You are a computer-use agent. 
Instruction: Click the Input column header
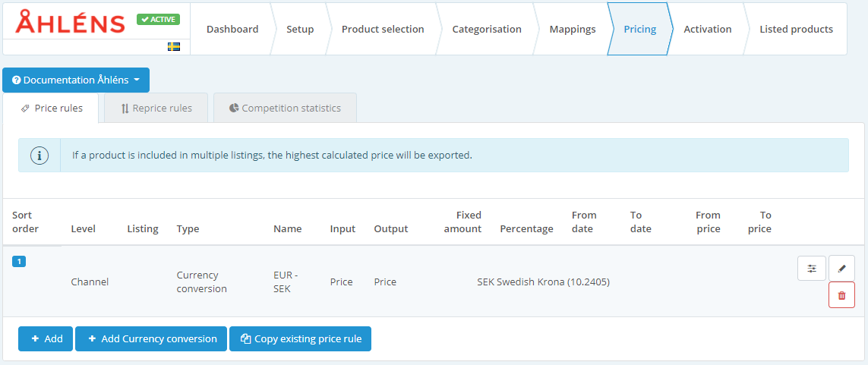[x=342, y=228]
